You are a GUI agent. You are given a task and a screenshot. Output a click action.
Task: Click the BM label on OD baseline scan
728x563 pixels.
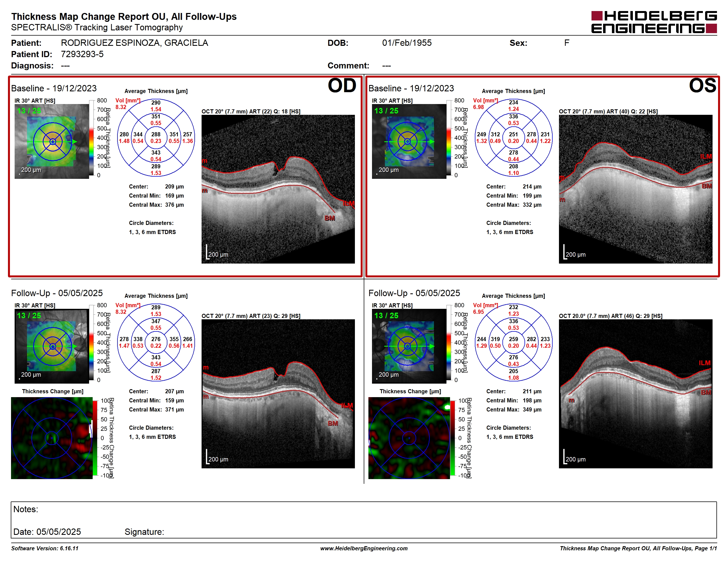click(330, 218)
